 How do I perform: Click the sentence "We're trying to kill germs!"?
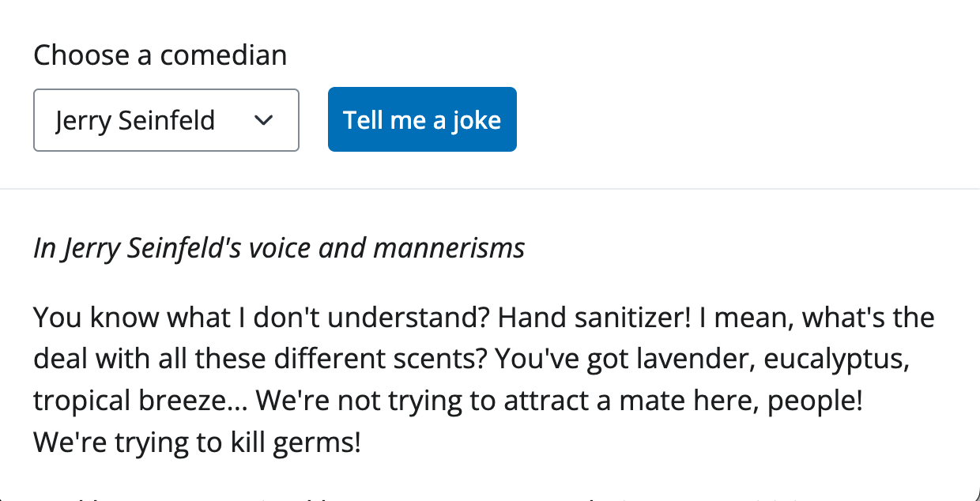pyautogui.click(x=197, y=442)
